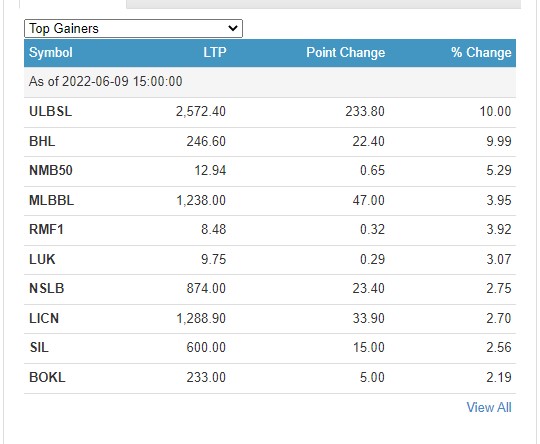Select the ULBSL symbol

(51, 112)
